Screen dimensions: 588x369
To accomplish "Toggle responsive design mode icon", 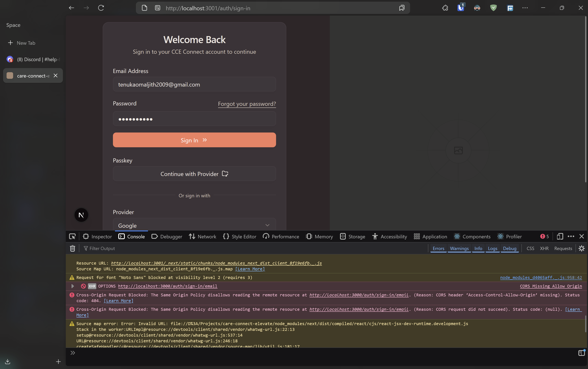I will pos(560,236).
